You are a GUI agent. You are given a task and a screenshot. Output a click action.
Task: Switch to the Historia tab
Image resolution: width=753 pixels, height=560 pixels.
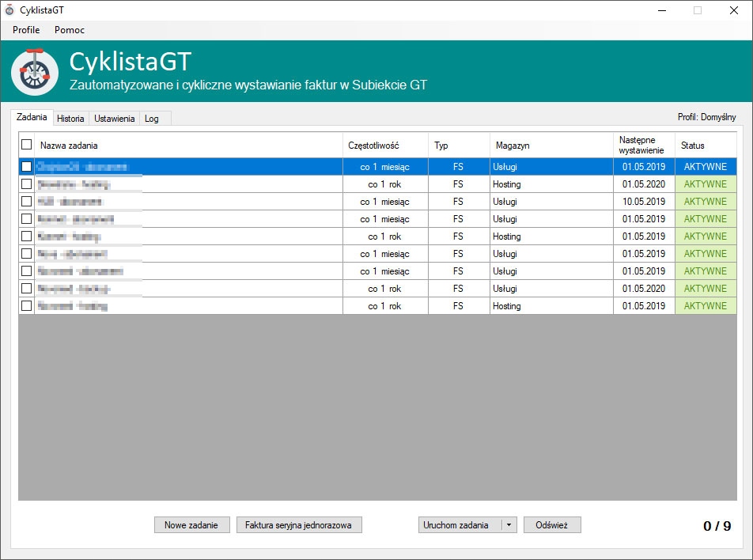(x=70, y=119)
